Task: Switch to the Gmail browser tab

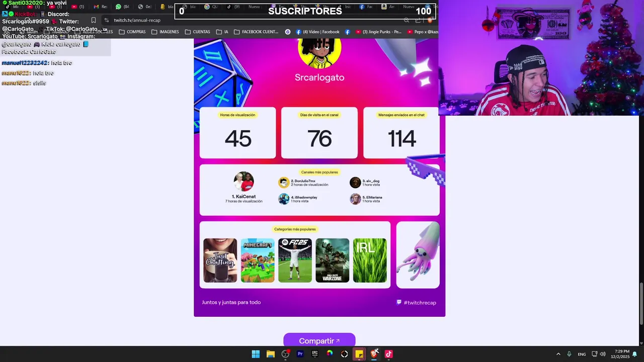Action: point(100,7)
